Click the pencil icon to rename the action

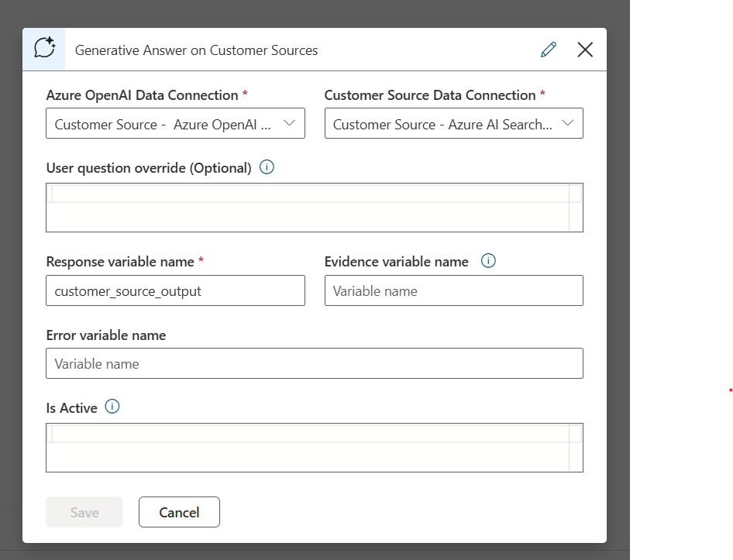tap(548, 49)
